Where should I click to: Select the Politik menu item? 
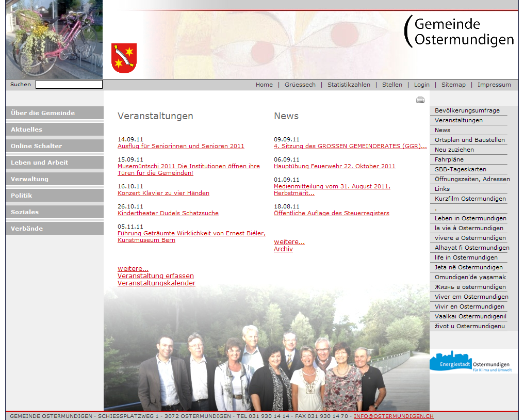pyautogui.click(x=55, y=196)
